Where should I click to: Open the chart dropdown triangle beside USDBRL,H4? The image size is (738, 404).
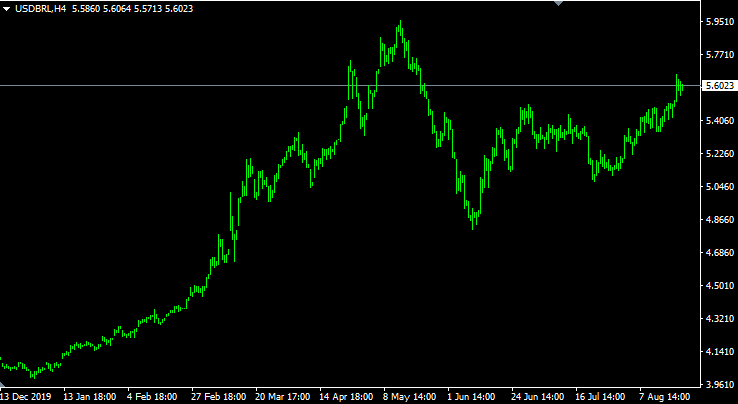tap(7, 9)
